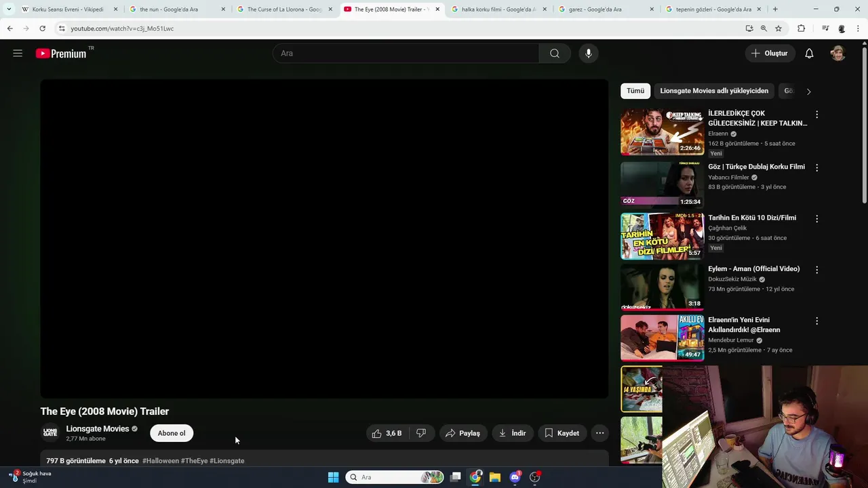The width and height of the screenshot is (868, 488).
Task: Open options for Elraenn'in Yeni Evini video
Action: point(816,321)
